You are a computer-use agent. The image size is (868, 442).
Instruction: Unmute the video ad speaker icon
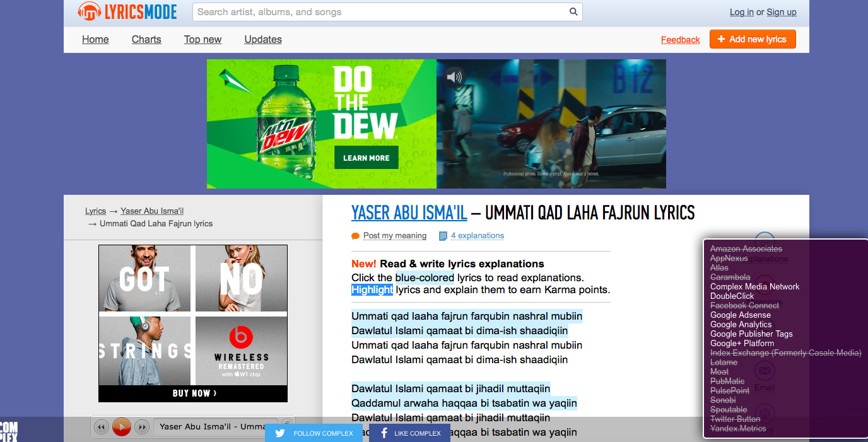454,77
